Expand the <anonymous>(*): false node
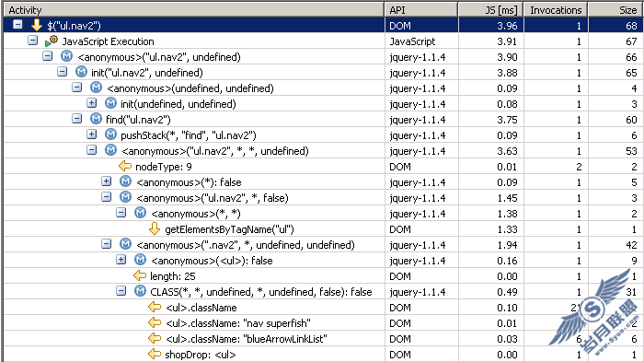The height and width of the screenshot is (362, 644). coord(107,181)
